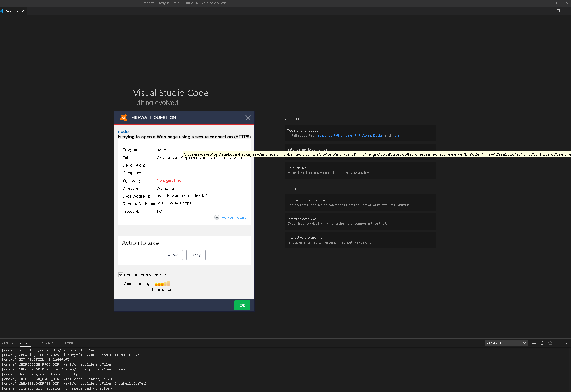This screenshot has height=392, width=571.
Task: Split the Welcome editor
Action: [x=558, y=11]
